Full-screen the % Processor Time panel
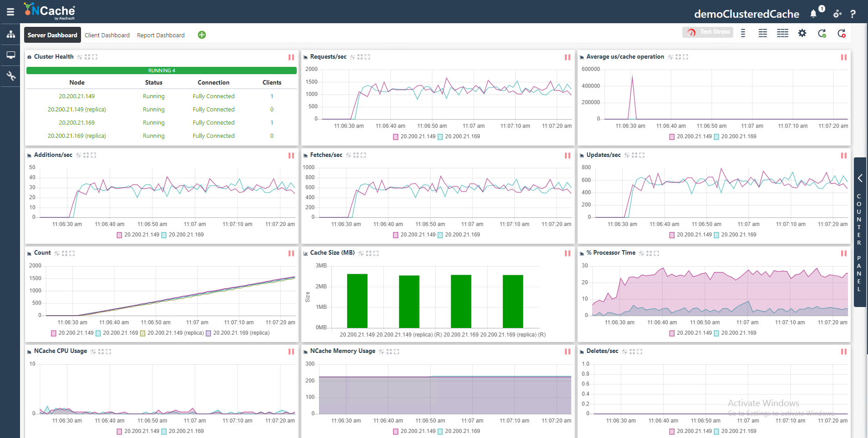The image size is (868, 438). tap(656, 253)
